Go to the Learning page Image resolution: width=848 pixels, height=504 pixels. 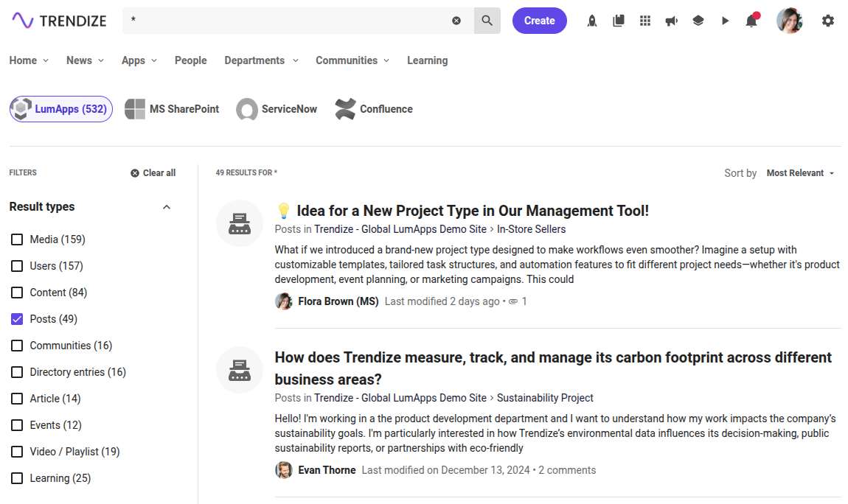pos(427,60)
